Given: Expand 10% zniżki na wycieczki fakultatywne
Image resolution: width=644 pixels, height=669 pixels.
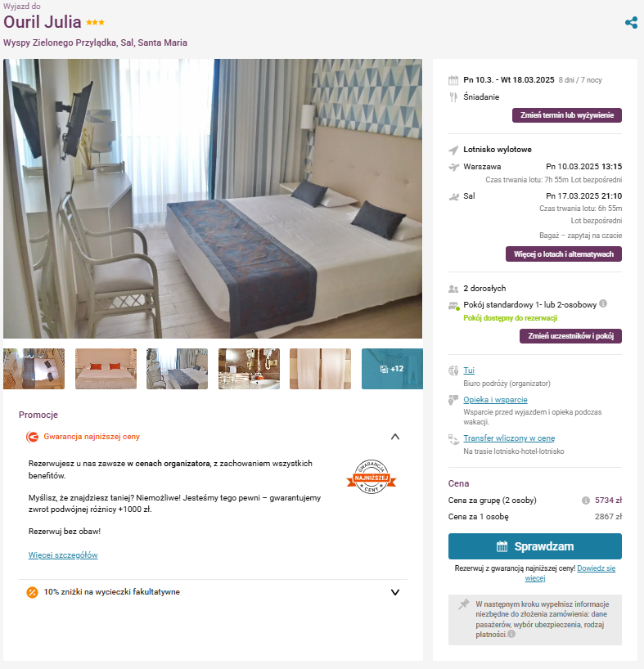Looking at the screenshot, I should coord(395,592).
